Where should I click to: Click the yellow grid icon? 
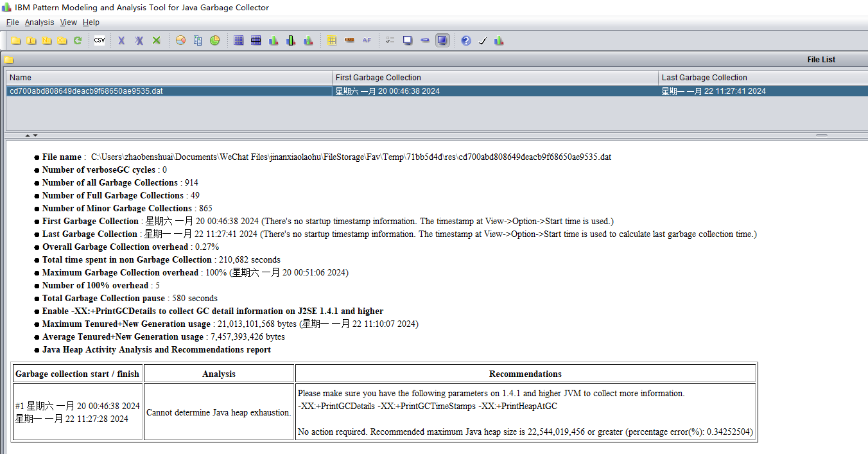[332, 40]
